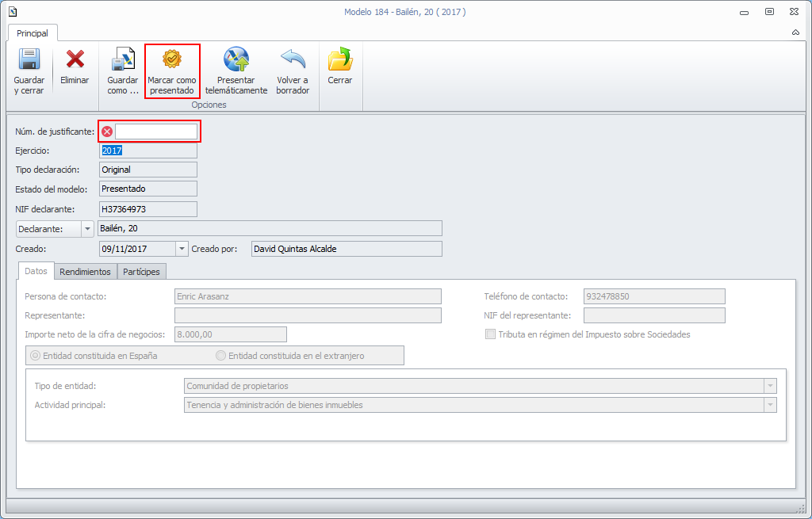Select Entidad constituida en España radio
Image resolution: width=812 pixels, height=519 pixels.
click(x=35, y=356)
